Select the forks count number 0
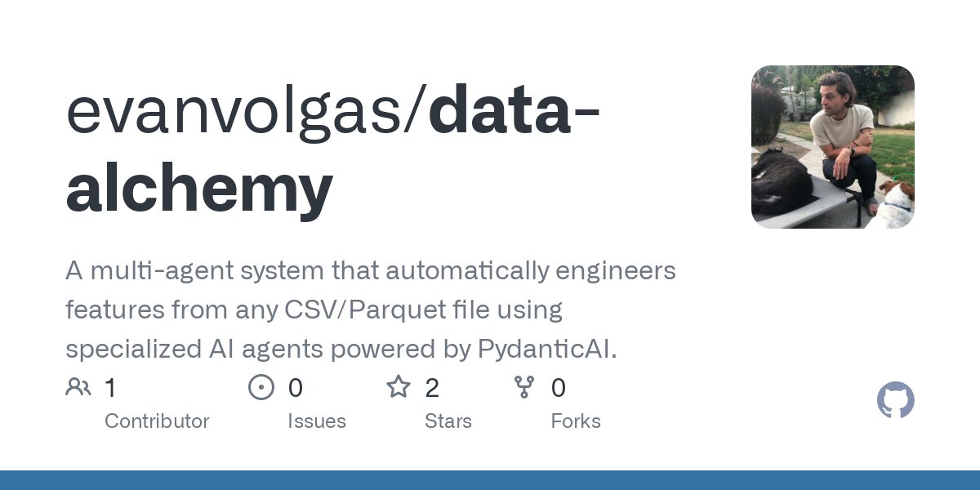The width and height of the screenshot is (980, 490). (x=559, y=387)
